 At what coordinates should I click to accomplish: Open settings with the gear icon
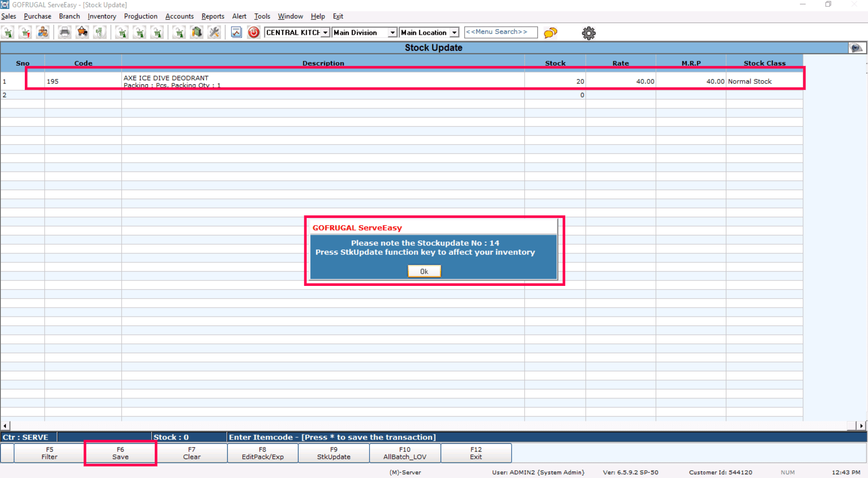click(589, 33)
